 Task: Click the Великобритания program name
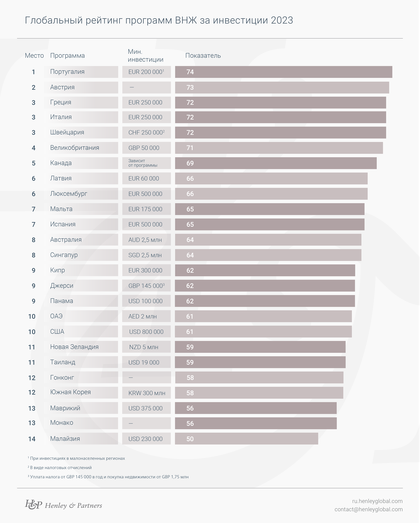point(74,148)
